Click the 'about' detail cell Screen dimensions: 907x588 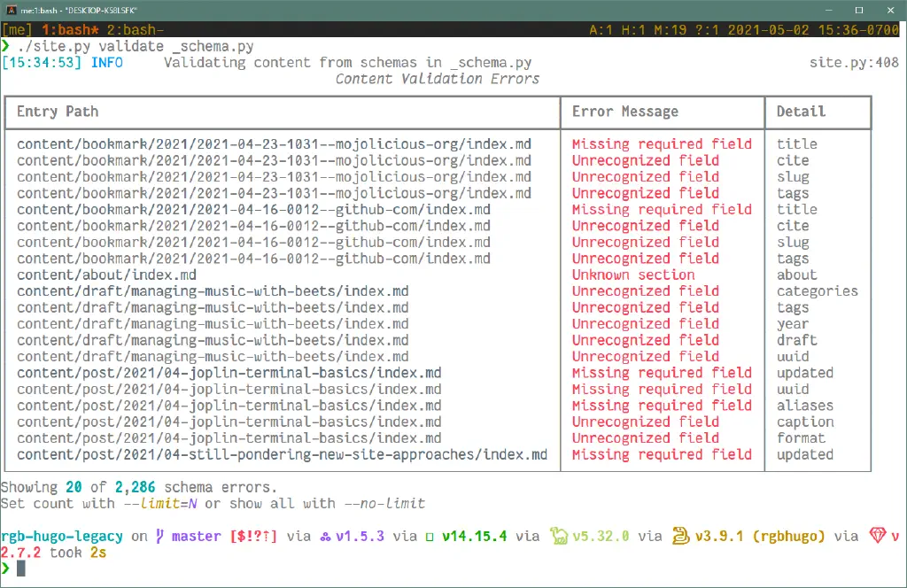coord(797,275)
